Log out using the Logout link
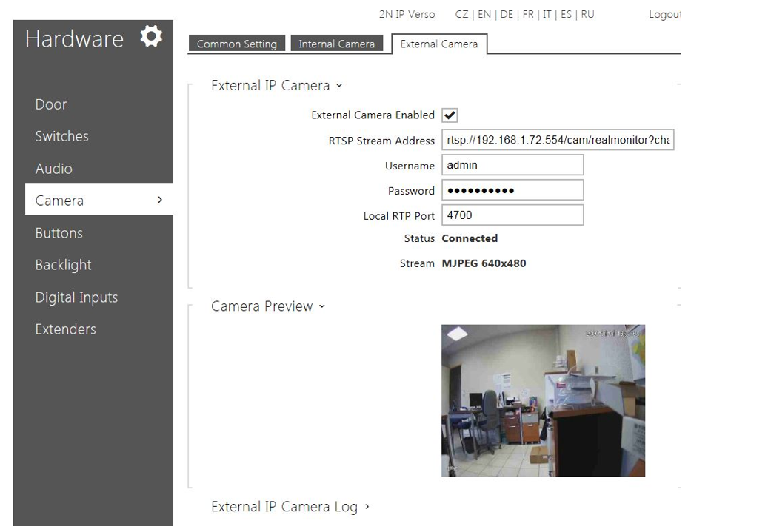768x532 pixels. coord(664,15)
